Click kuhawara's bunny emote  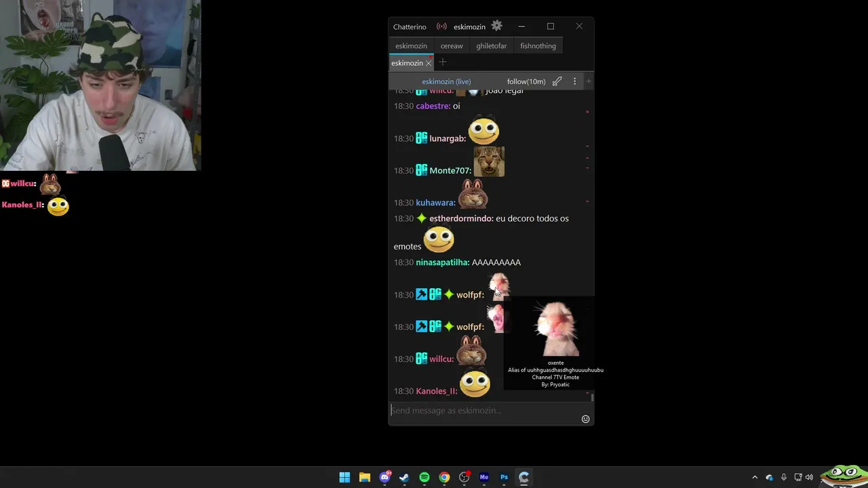pyautogui.click(x=473, y=194)
